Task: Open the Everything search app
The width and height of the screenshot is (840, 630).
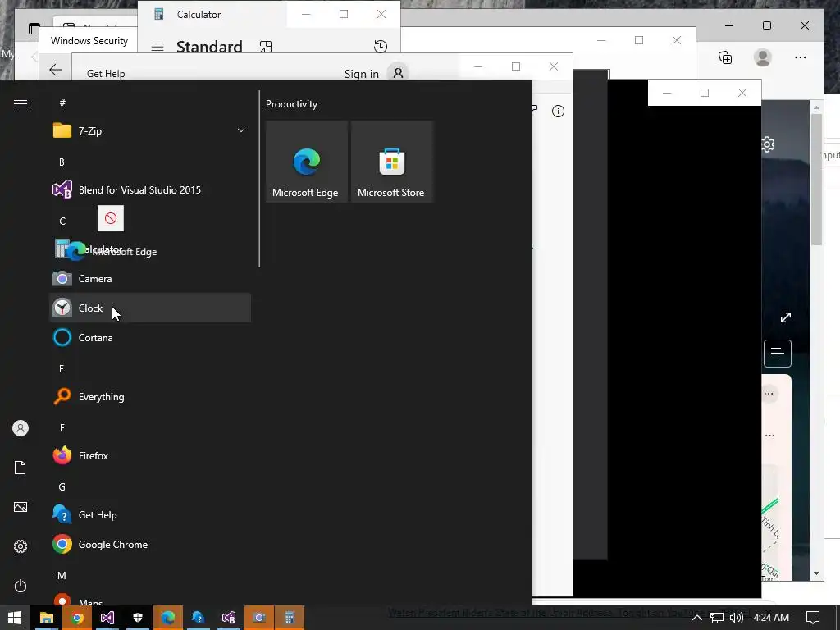Action: (x=150, y=396)
